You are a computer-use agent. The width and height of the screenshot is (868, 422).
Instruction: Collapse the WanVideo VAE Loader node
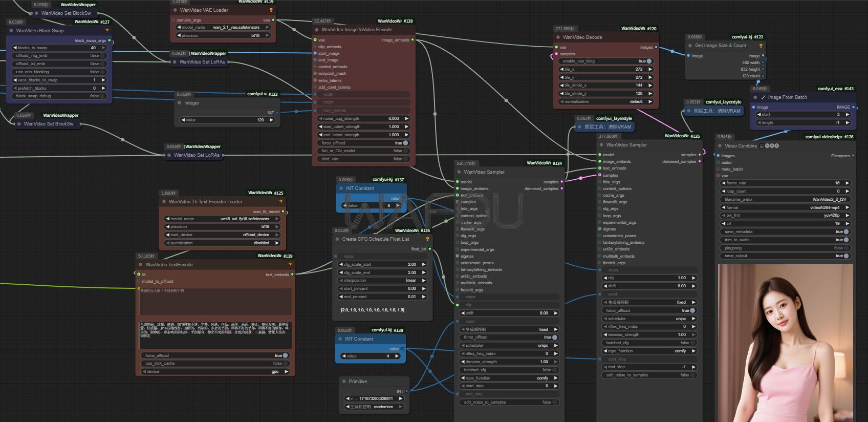click(x=176, y=10)
